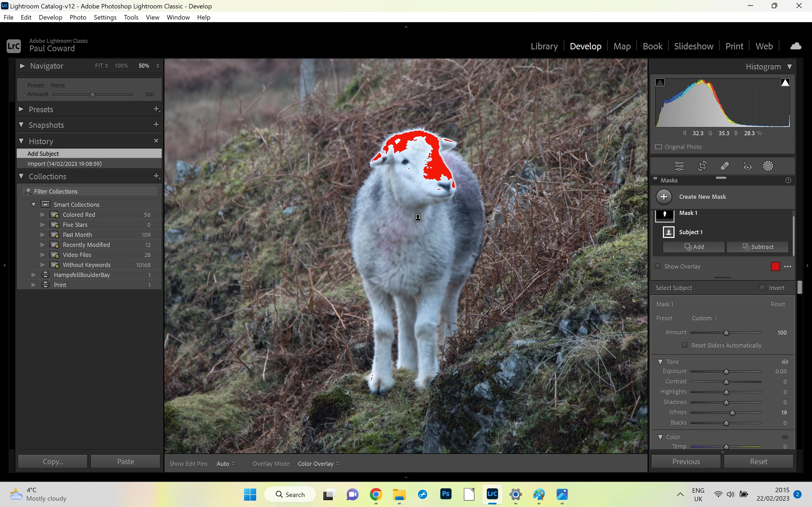Select the Red Eye correction tool

(747, 166)
